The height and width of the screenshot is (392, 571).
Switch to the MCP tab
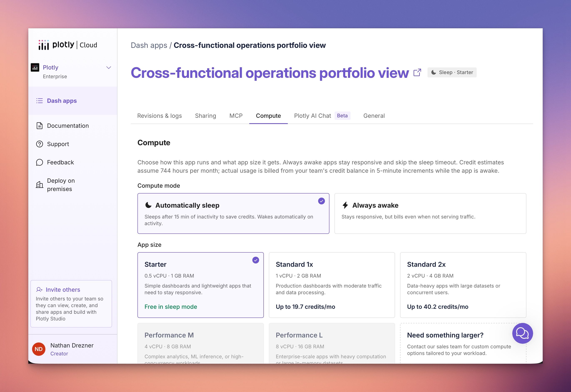point(236,116)
